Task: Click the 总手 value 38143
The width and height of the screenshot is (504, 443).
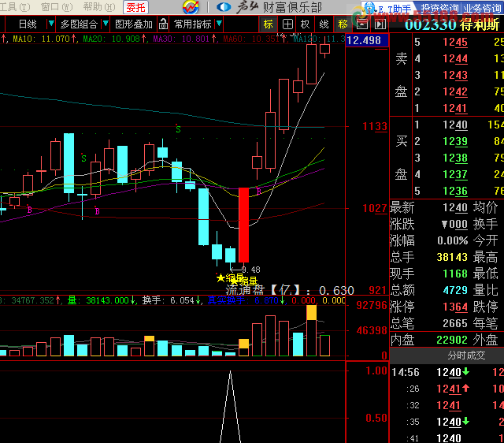Action: pos(452,257)
